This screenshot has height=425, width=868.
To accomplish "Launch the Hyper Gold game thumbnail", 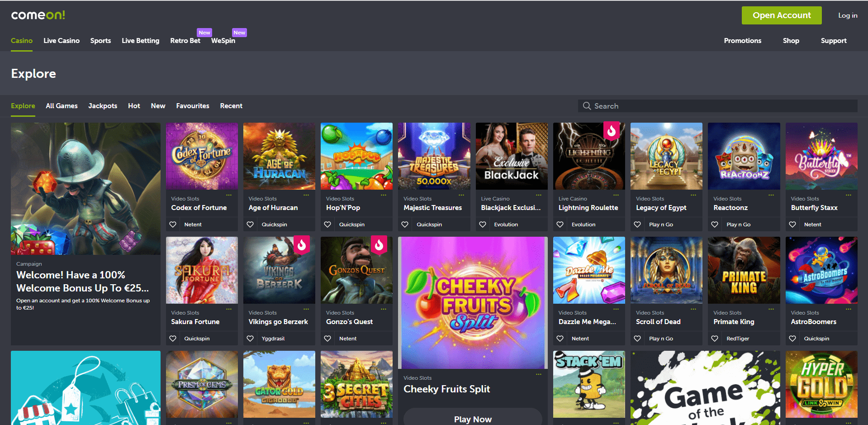I will [x=821, y=384].
